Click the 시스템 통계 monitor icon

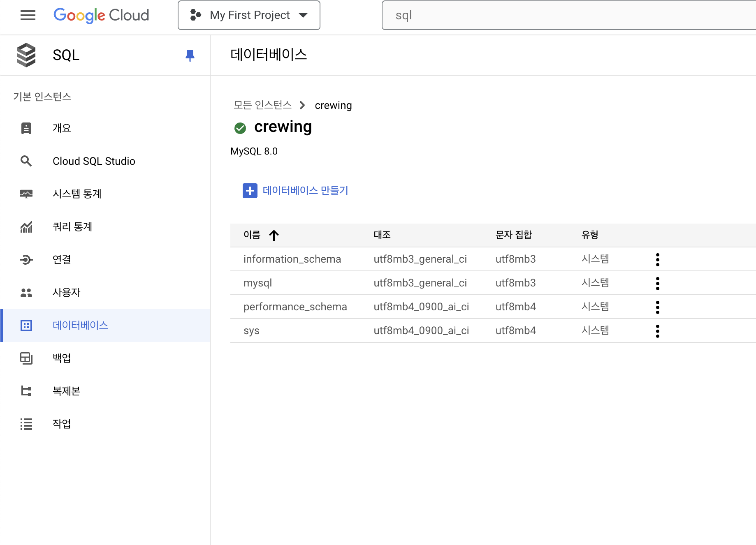26,194
